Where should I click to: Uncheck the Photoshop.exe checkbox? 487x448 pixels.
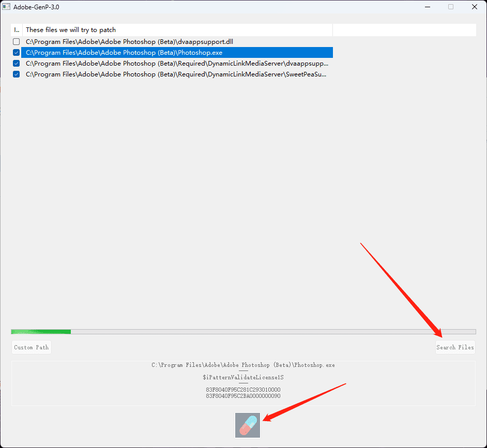point(17,53)
